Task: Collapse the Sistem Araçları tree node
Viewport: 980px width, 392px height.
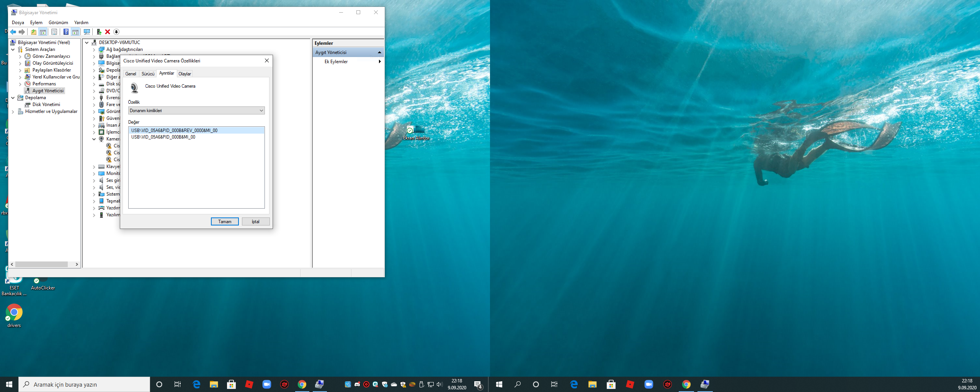Action: [13, 49]
